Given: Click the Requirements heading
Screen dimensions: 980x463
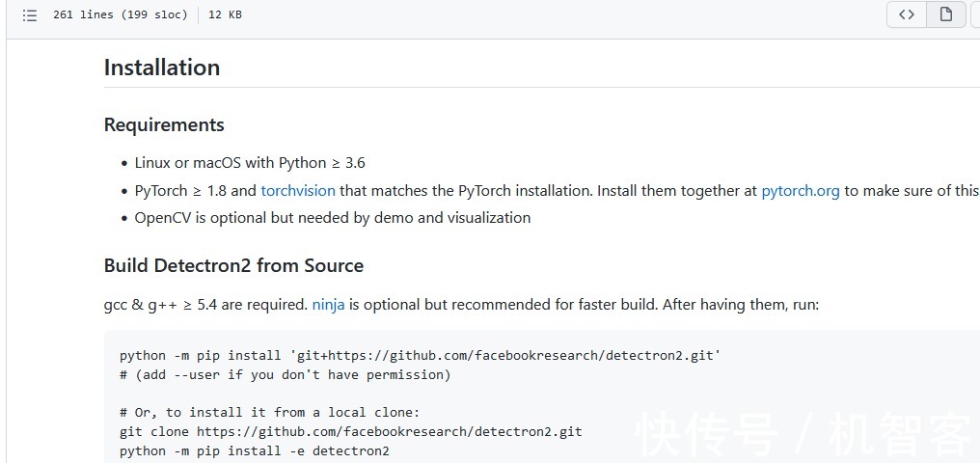Looking at the screenshot, I should pos(164,125).
